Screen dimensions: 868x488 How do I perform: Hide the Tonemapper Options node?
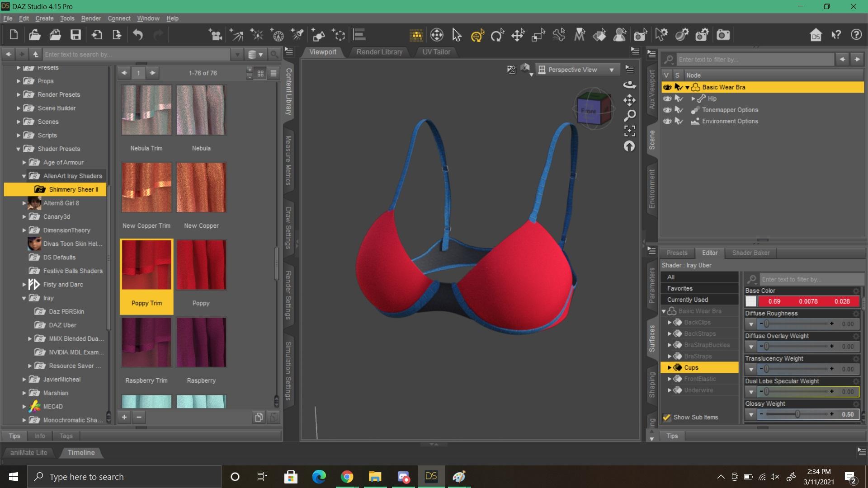pos(667,110)
